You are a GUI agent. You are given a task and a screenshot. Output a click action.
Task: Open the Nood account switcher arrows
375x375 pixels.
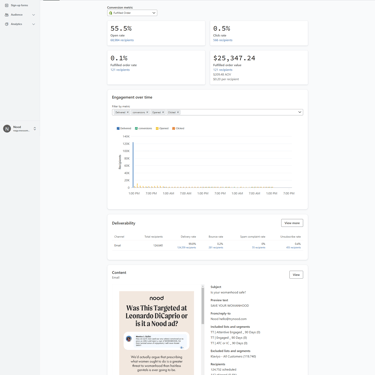pos(35,128)
